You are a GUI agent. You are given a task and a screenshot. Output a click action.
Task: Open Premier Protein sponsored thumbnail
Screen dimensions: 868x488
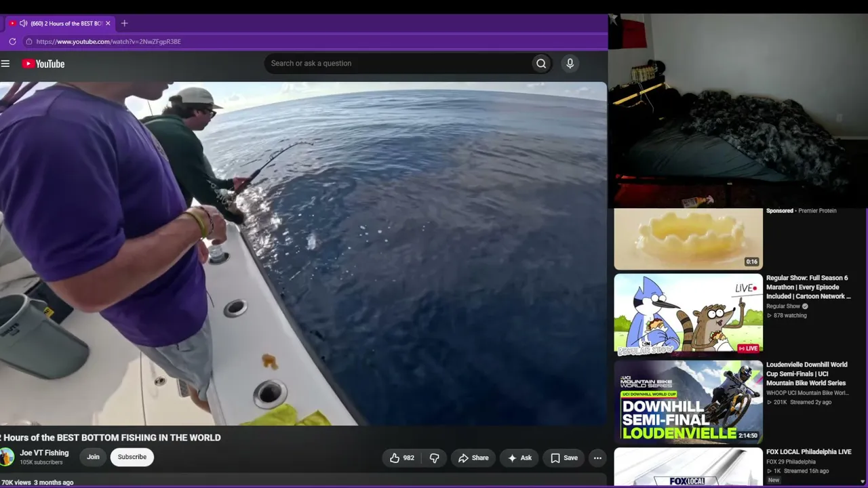tap(688, 239)
